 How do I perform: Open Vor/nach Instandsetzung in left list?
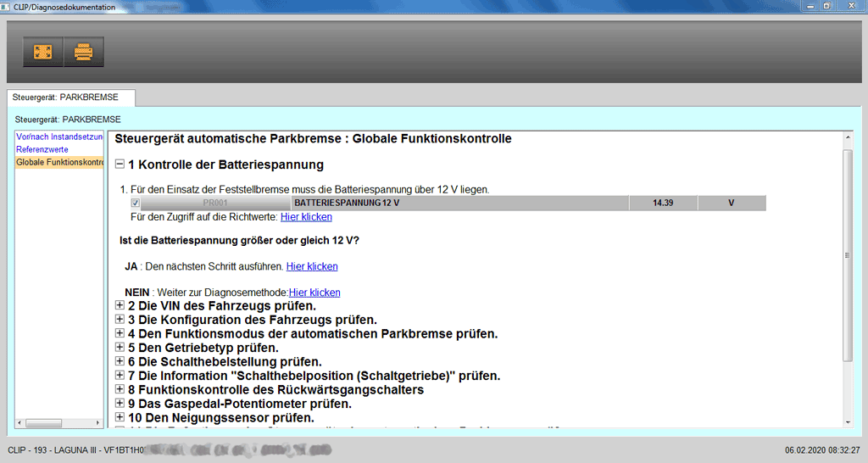(59, 137)
